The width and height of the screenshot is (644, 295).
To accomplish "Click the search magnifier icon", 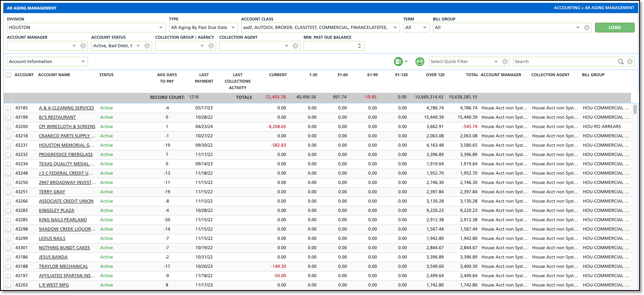I will [620, 62].
